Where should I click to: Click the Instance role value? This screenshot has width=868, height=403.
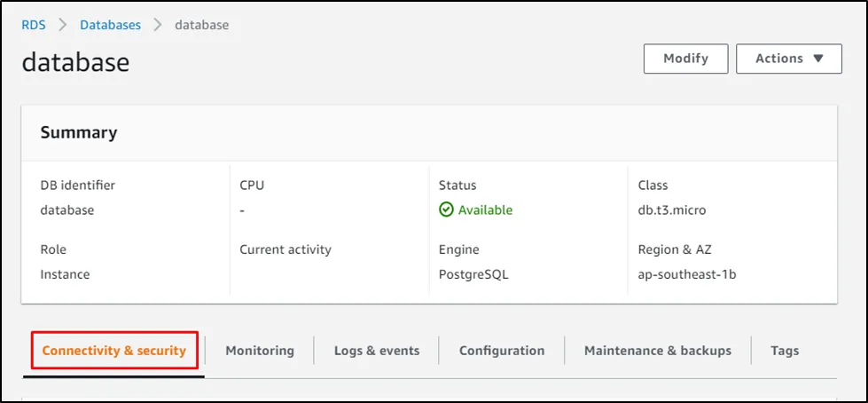point(65,274)
